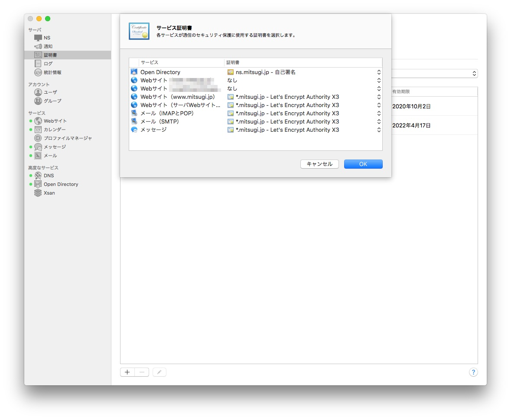
Task: Select the 統計情報 stats icon
Action: [x=38, y=72]
